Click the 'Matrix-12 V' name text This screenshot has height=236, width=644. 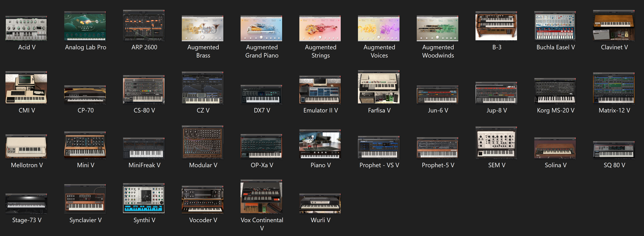(614, 110)
